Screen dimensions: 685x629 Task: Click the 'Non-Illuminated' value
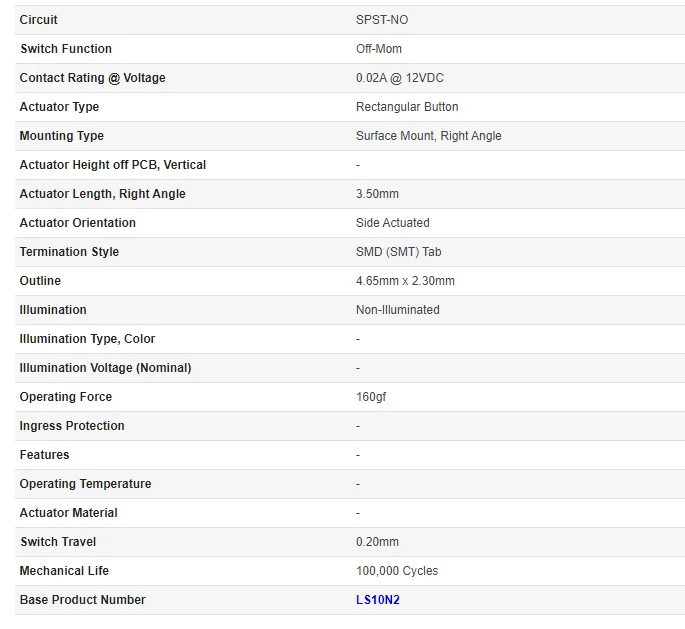(398, 310)
